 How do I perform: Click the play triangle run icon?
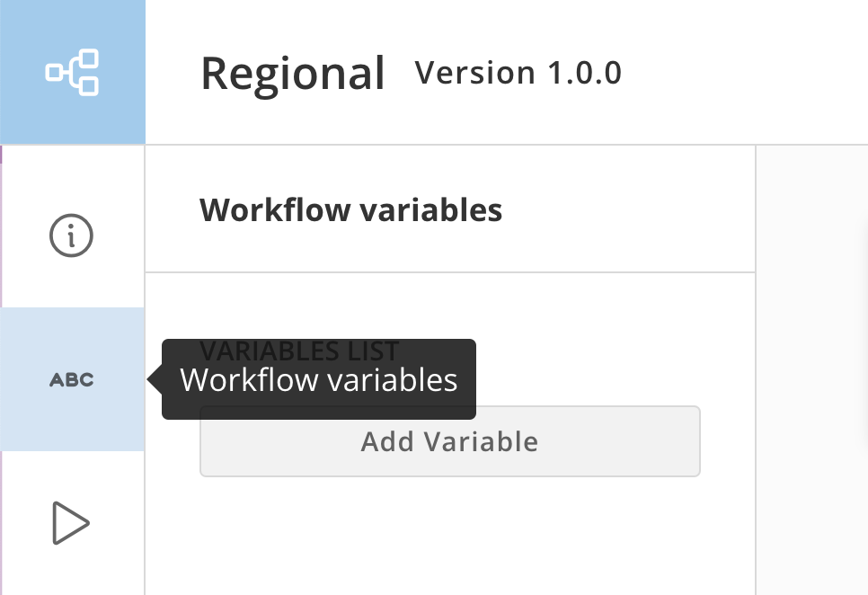(x=71, y=523)
